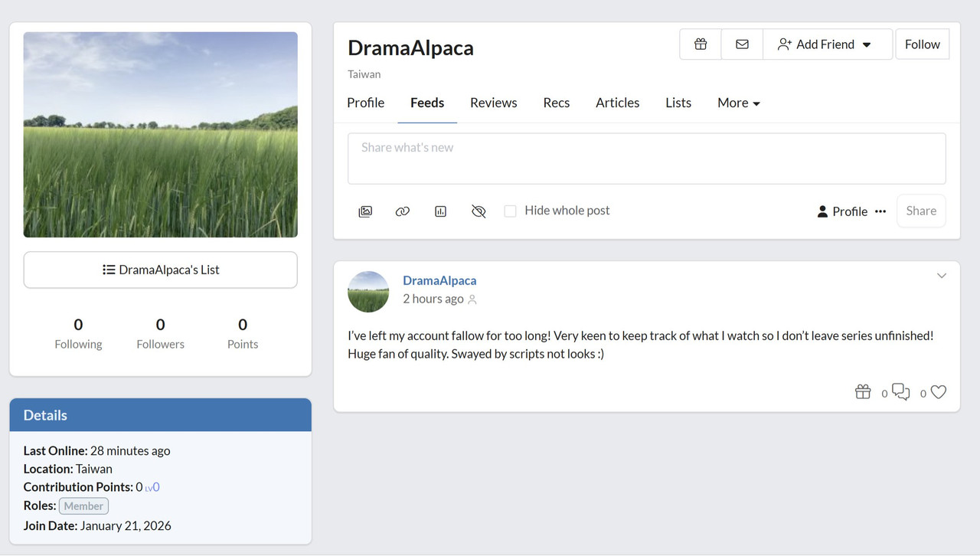Click the Share post button
The width and height of the screenshot is (980, 556).
pyautogui.click(x=921, y=211)
